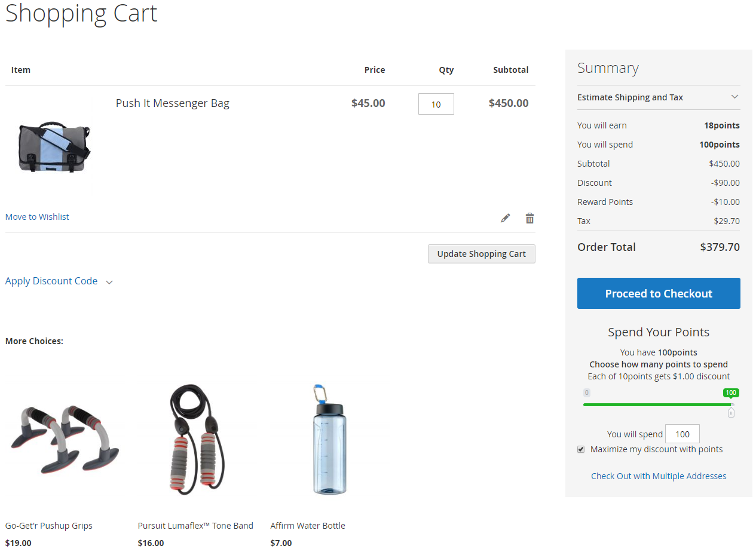This screenshot has width=756, height=552.
Task: Open the Push It Messenger Bag title link
Action: pyautogui.click(x=172, y=103)
